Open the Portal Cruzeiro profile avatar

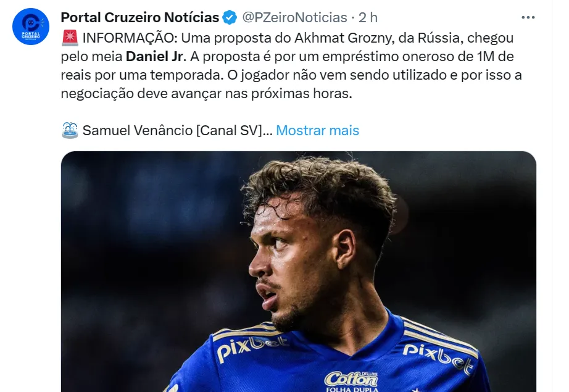tap(31, 27)
